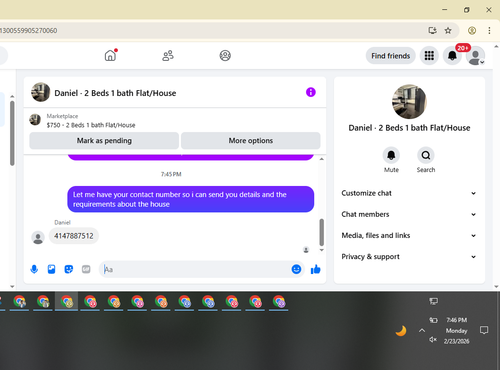
Task: Open the notifications bell with 20+ badge
Action: [452, 56]
